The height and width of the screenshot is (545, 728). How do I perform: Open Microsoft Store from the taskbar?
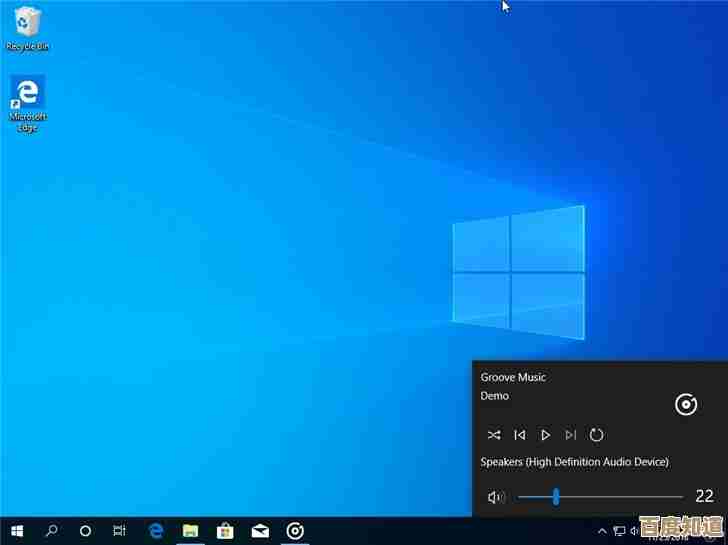(x=225, y=531)
